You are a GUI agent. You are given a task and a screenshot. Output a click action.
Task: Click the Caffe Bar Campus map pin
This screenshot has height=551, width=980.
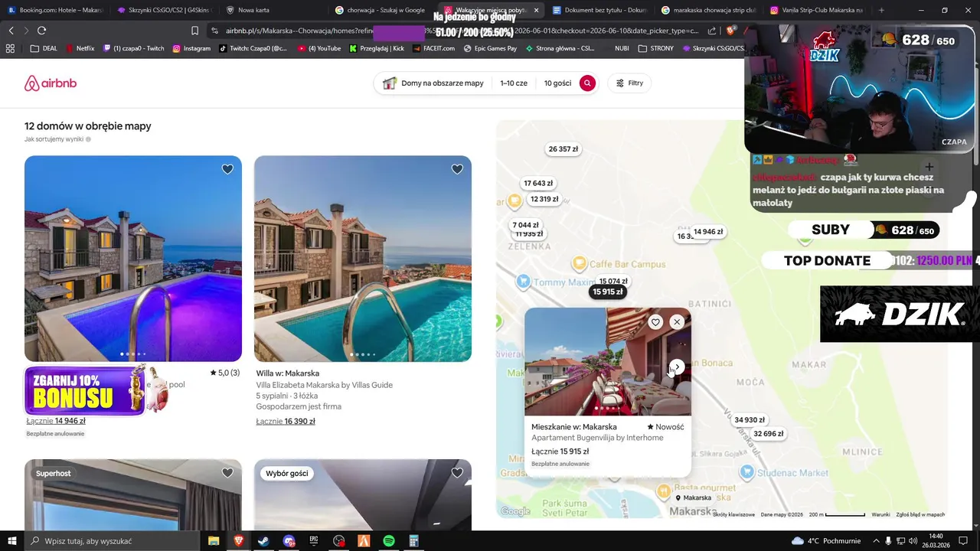[x=580, y=264]
